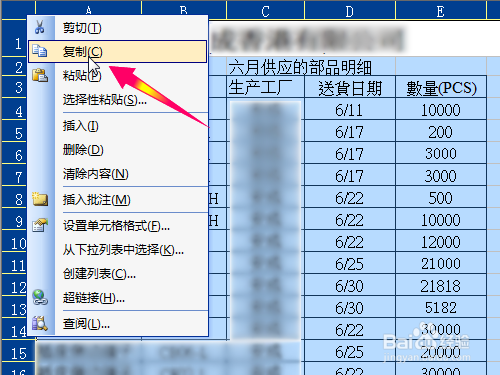Screen dimensions: 500x375
Task: Choose 查阅(L)... menu entry
Action: click(118, 324)
